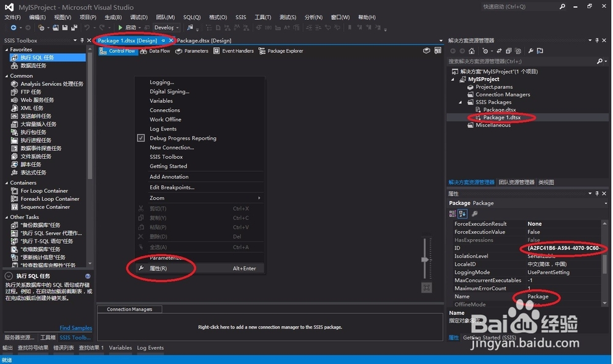Viewport: 613px width, 364px height.
Task: Click Solution Explorer Properties wrench icon
Action: click(x=530, y=51)
